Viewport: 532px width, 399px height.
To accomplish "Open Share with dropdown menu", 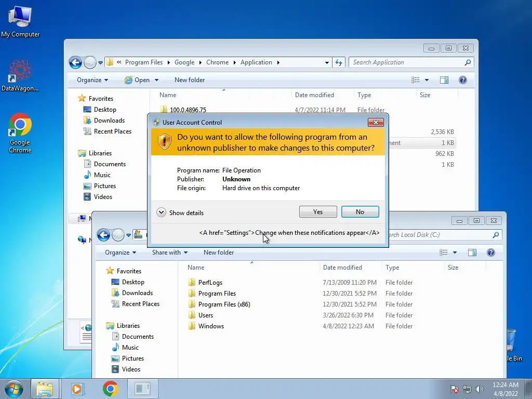I will point(170,252).
